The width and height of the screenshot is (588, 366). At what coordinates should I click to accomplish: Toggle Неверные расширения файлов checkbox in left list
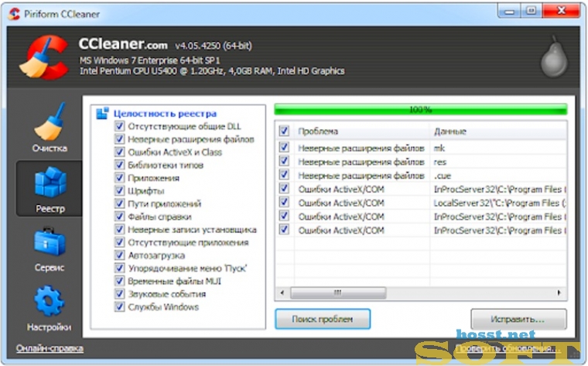point(119,139)
